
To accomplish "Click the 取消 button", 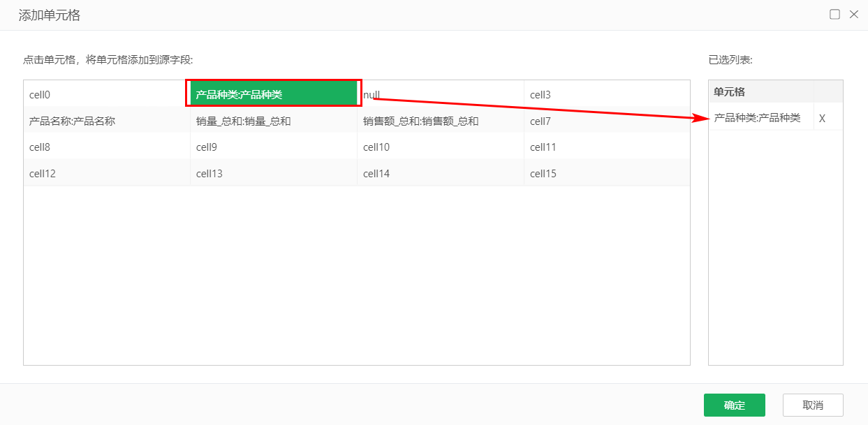I will click(813, 405).
